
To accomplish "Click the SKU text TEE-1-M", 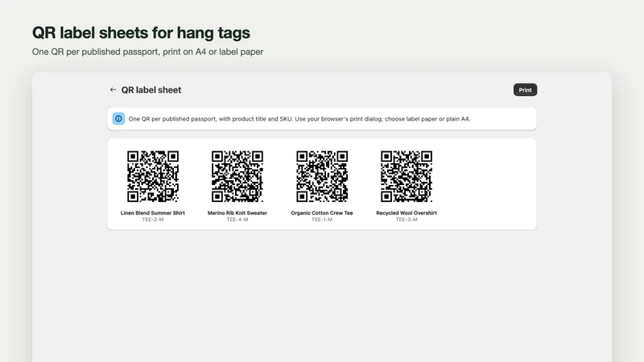I will click(x=322, y=220).
